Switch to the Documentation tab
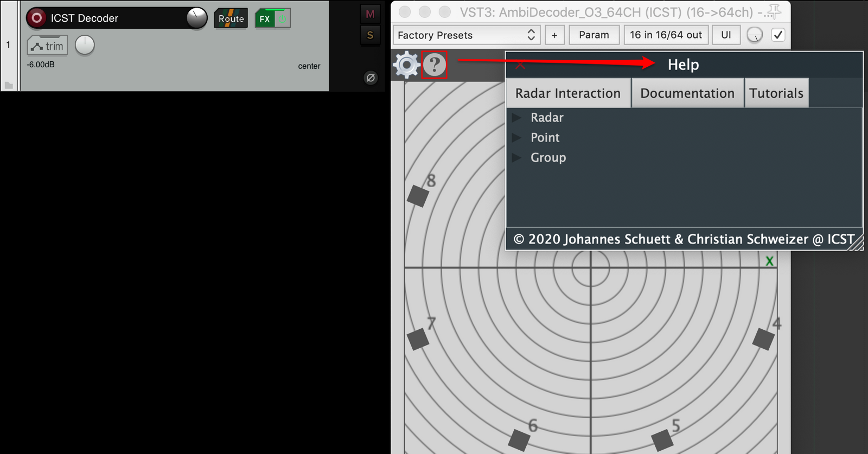This screenshot has width=868, height=454. (x=687, y=93)
